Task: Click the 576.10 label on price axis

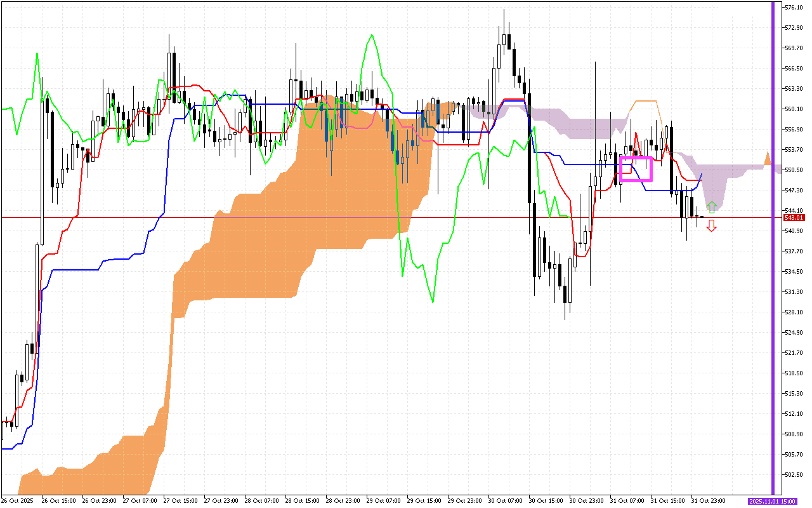Action: pyautogui.click(x=794, y=8)
